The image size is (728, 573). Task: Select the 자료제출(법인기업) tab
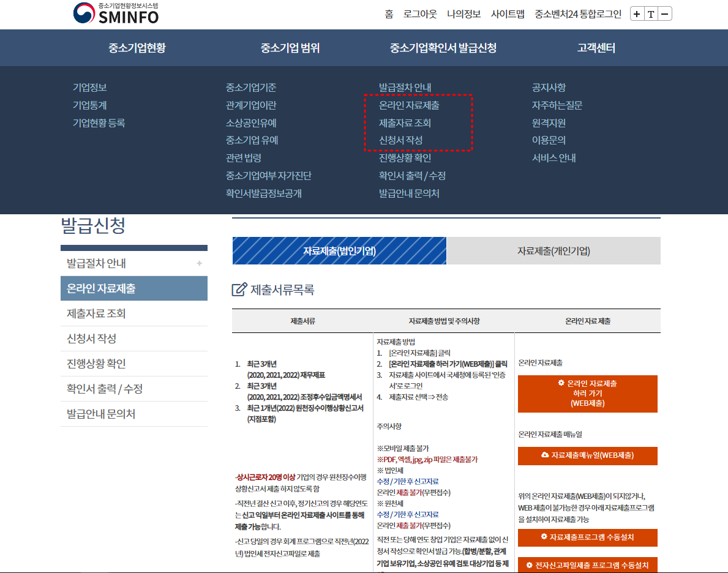(339, 251)
